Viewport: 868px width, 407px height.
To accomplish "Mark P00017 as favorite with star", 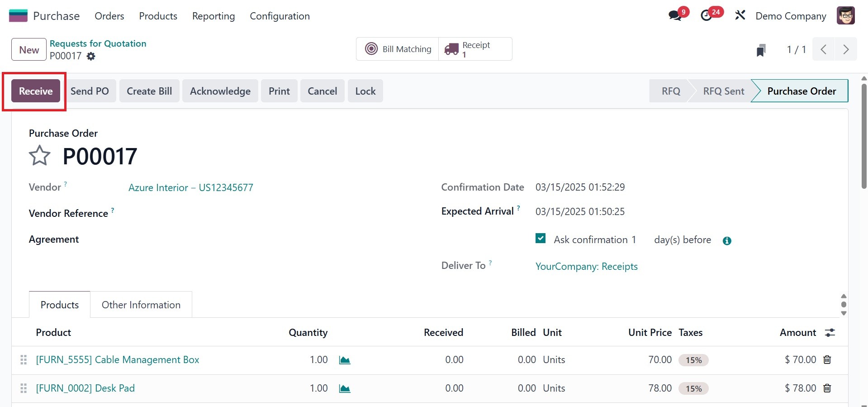I will pos(40,156).
